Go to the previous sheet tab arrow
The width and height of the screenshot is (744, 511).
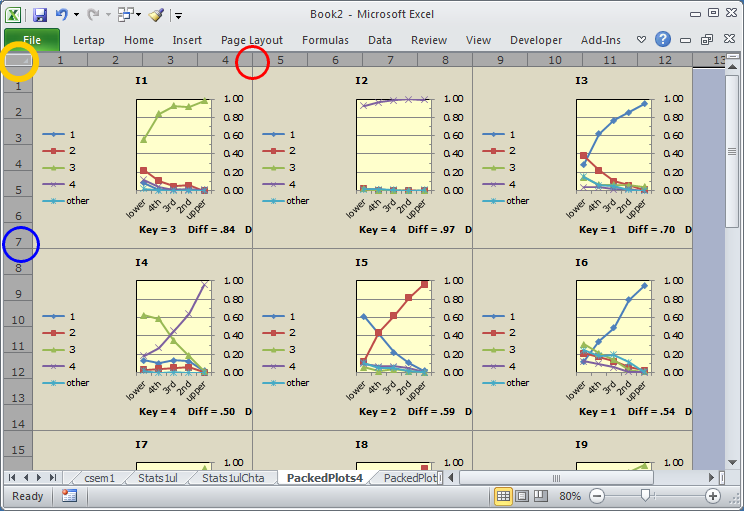pyautogui.click(x=26, y=477)
